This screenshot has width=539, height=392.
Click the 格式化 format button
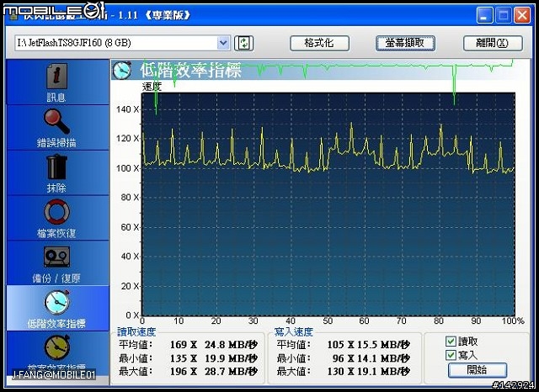coord(319,44)
